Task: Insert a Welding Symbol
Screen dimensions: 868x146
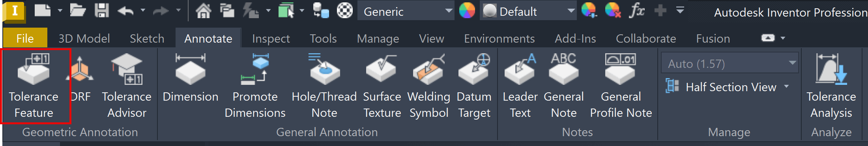Action: [x=429, y=86]
